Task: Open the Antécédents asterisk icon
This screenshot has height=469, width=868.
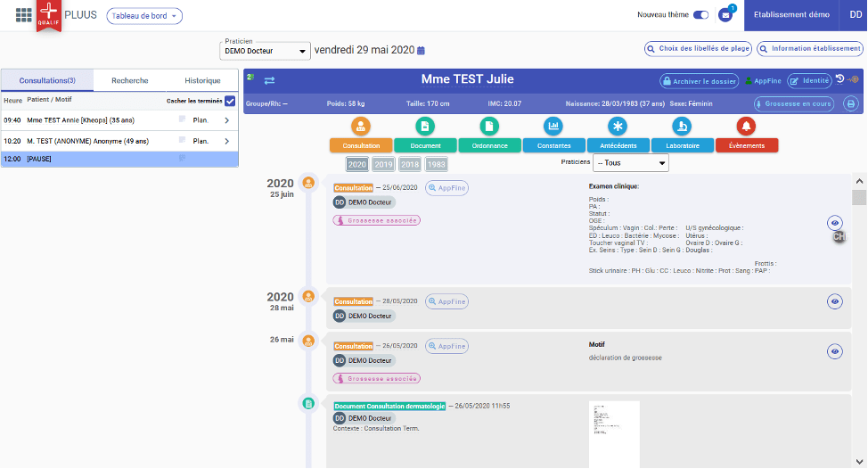Action: click(x=618, y=127)
